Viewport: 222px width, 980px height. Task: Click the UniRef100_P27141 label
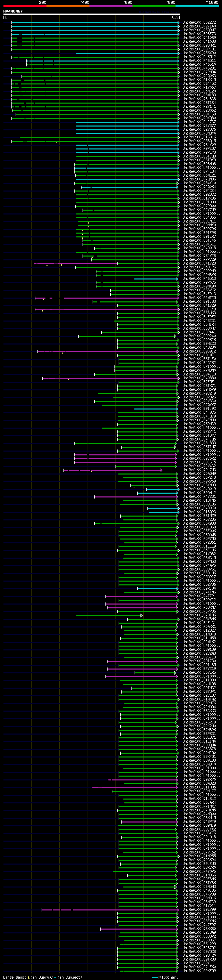(199, 106)
